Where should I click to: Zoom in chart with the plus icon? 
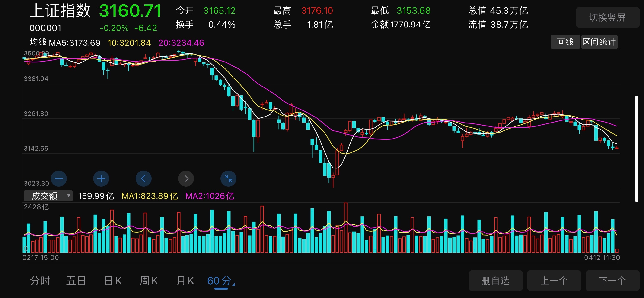pos(101,178)
